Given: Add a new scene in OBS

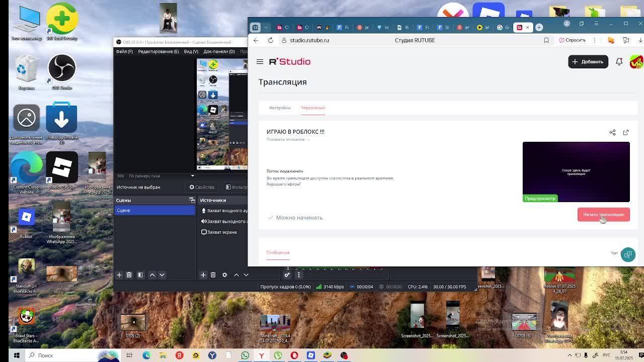Looking at the screenshot, I should click(119, 275).
